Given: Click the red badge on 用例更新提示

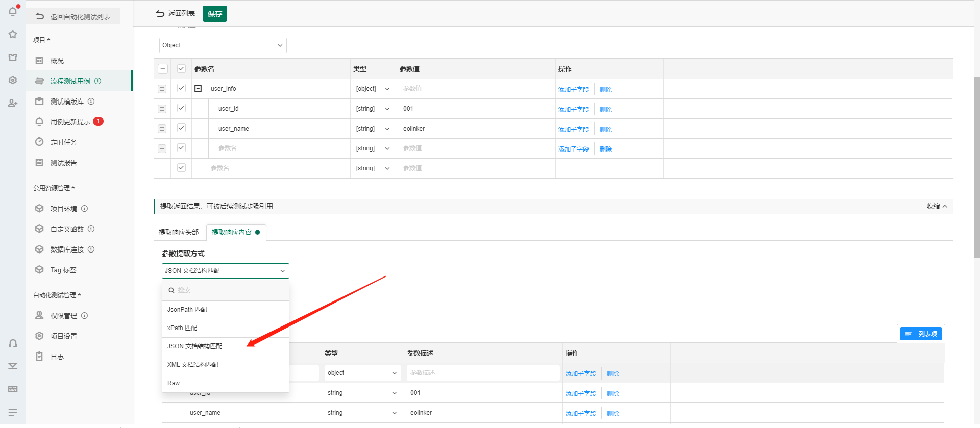Looking at the screenshot, I should point(99,121).
